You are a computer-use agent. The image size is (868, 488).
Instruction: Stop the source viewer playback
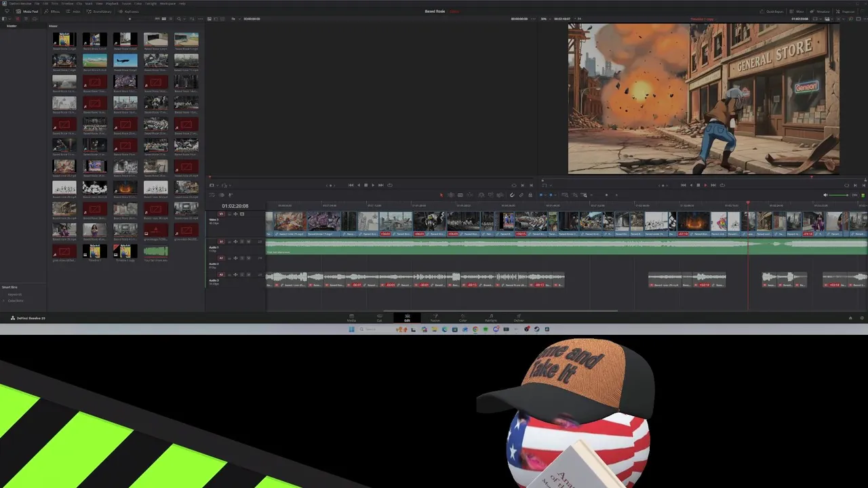pos(366,185)
